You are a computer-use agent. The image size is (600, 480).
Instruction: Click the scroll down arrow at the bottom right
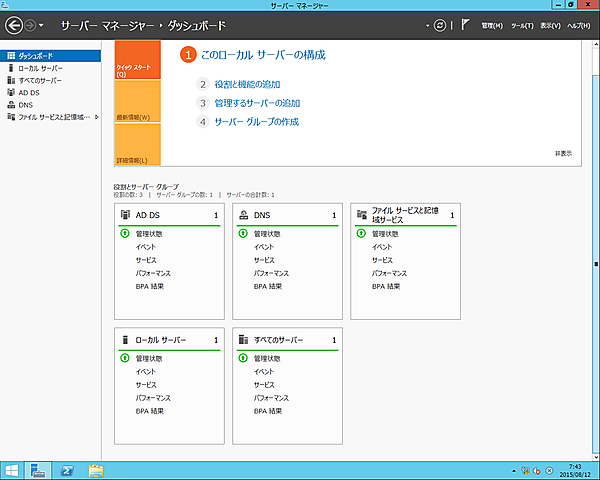596,457
